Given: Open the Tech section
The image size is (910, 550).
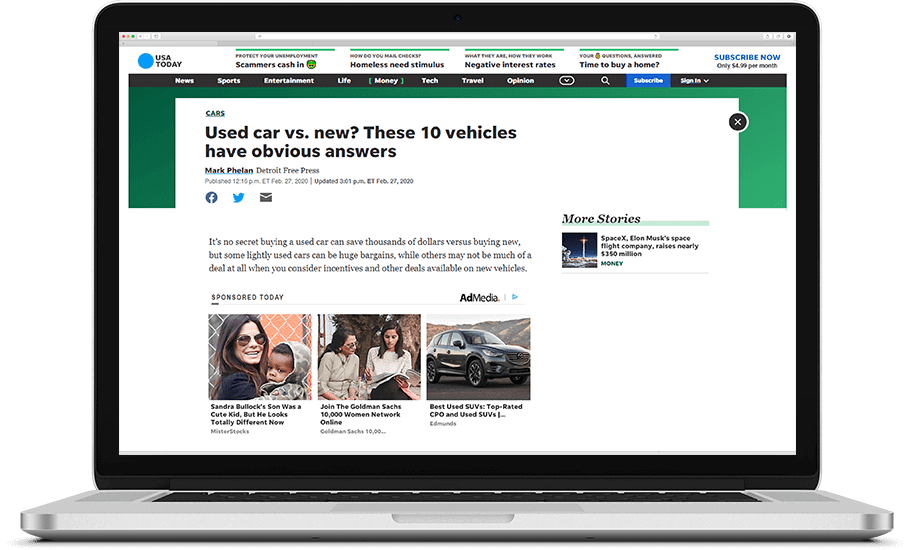Looking at the screenshot, I should tap(429, 81).
